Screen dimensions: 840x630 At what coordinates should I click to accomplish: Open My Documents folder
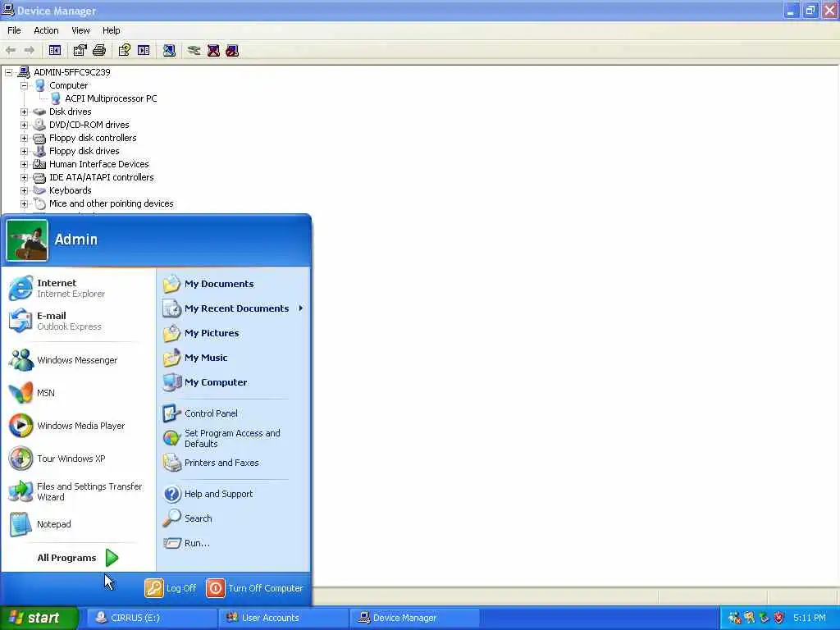[x=234, y=284]
